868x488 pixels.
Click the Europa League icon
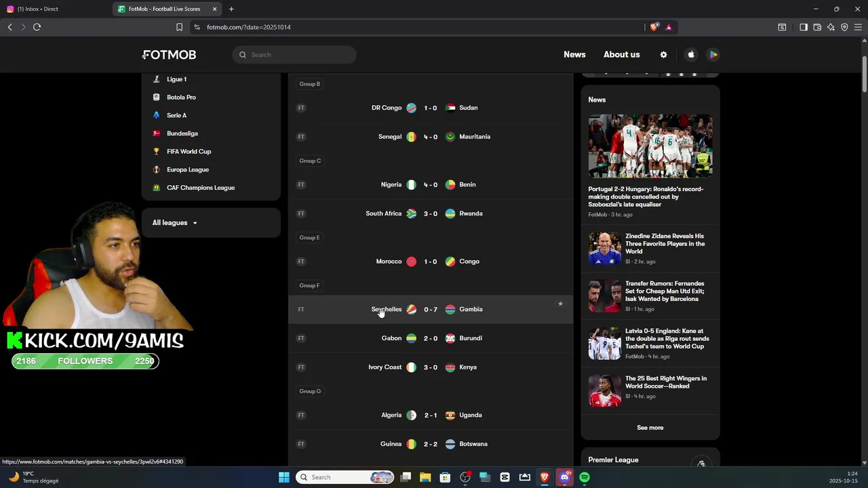157,169
